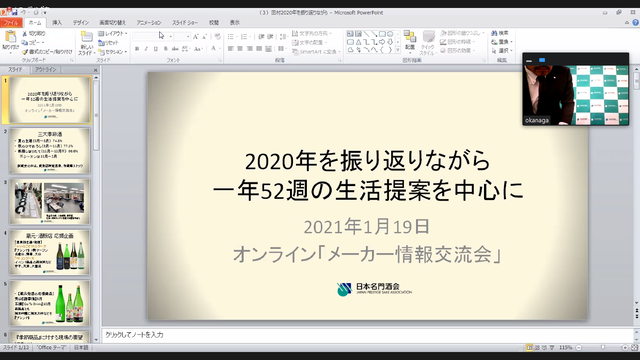
Task: Open the アニメーション ribbon tab
Action: pyautogui.click(x=149, y=22)
